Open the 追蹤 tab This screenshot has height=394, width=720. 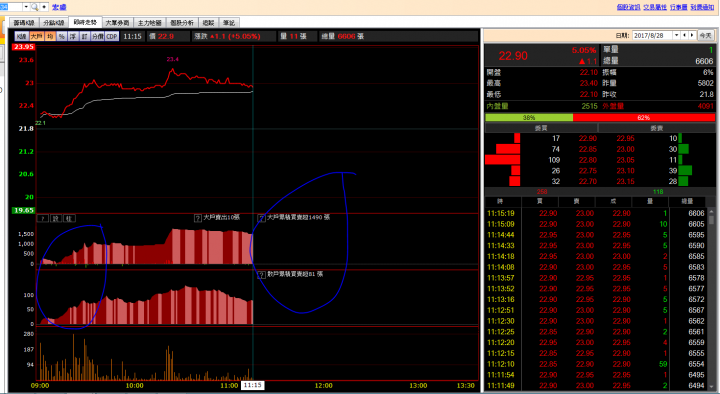(208, 23)
